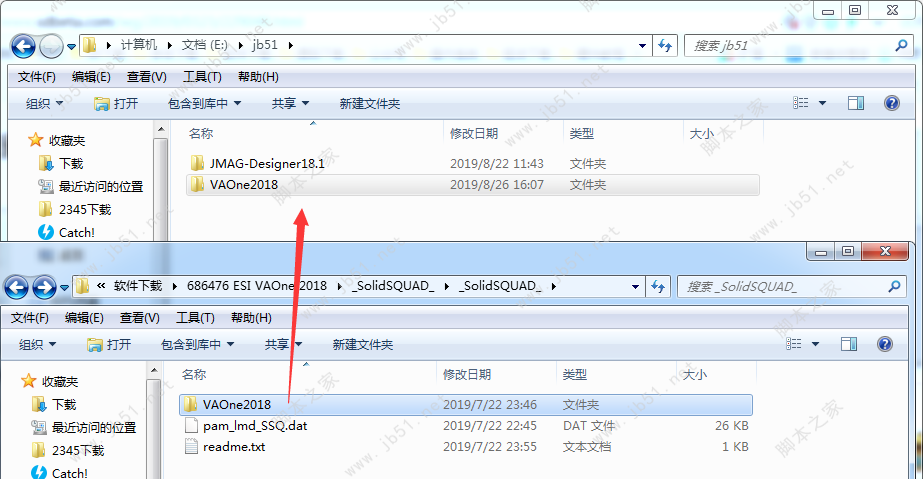Open the 查看(V) menu in the jb51 window
Viewport: 923px width, 479px height.
(146, 76)
